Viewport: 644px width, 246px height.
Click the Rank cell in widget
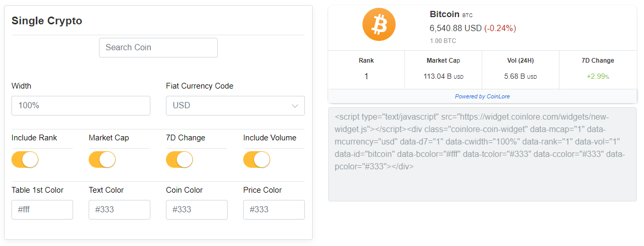pyautogui.click(x=366, y=76)
